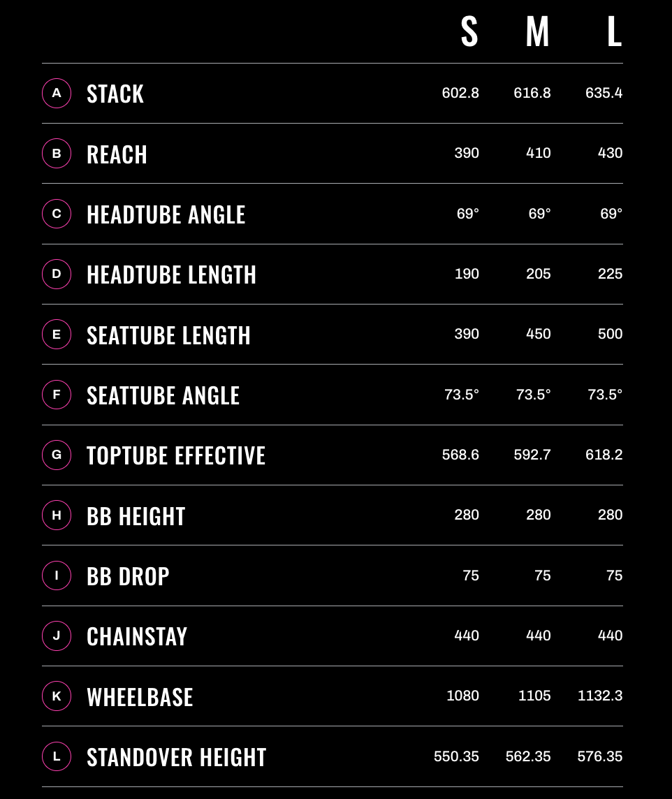
Task: Select the S size column header
Action: click(469, 31)
